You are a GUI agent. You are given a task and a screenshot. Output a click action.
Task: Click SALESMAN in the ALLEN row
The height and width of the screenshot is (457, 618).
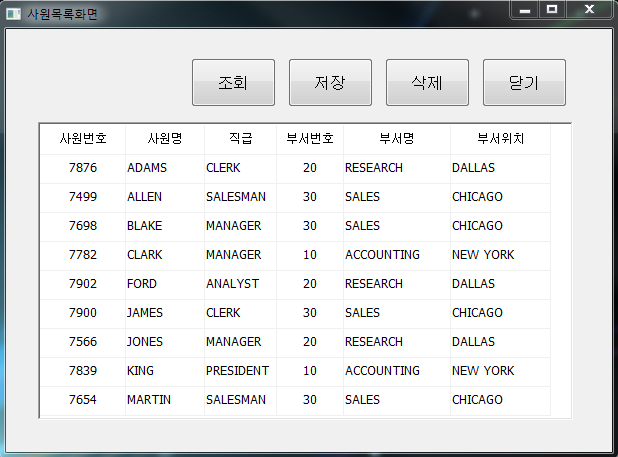(240, 197)
